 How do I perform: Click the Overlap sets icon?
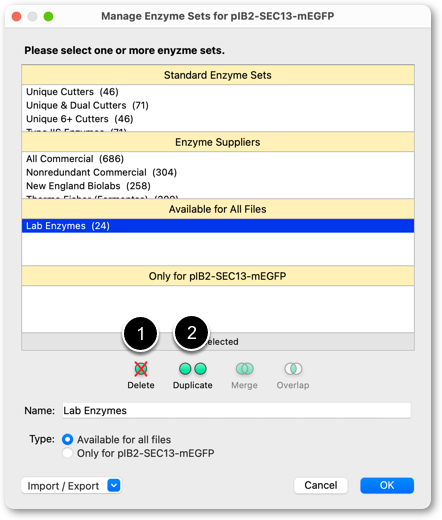[x=293, y=369]
